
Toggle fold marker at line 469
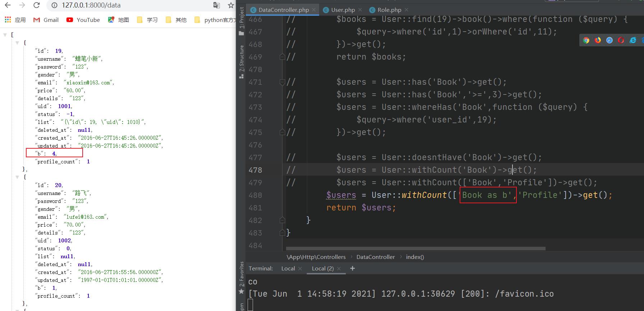pos(282,57)
